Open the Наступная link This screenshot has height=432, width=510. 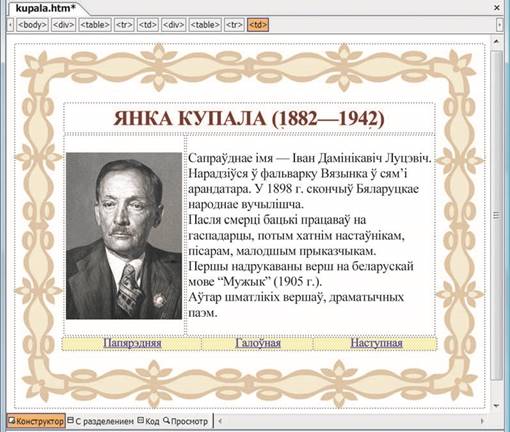(376, 343)
